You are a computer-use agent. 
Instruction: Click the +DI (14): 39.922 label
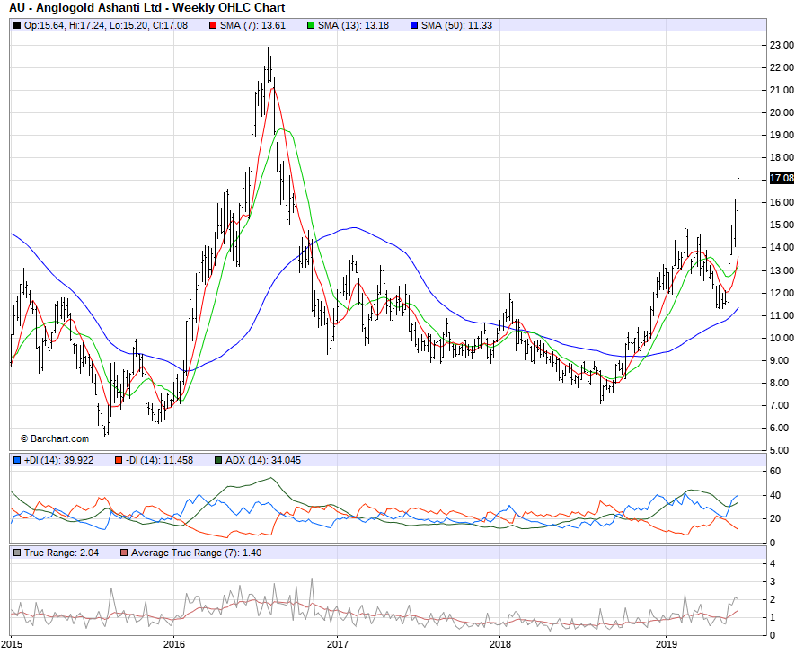(x=59, y=460)
